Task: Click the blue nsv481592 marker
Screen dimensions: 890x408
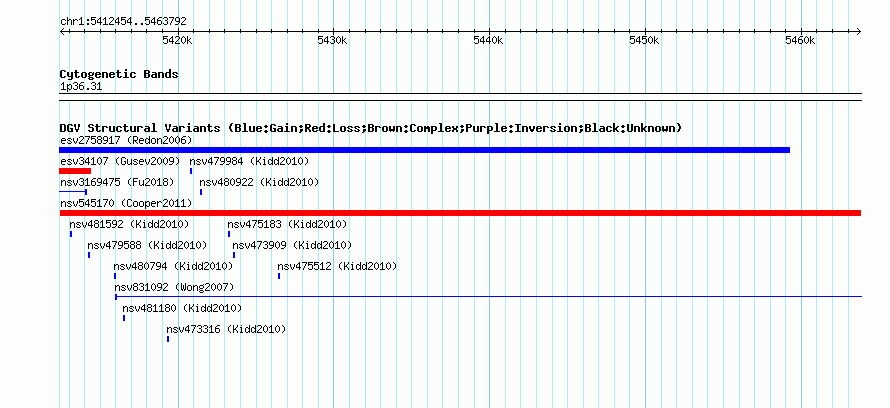Action: coord(71,234)
